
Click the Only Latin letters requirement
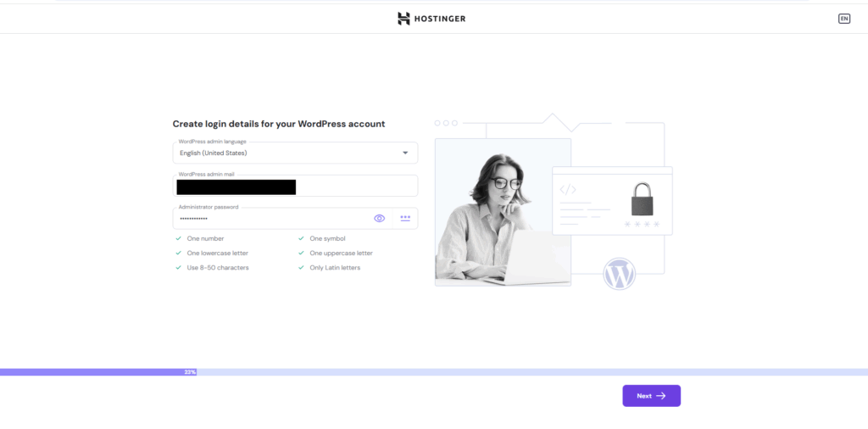click(335, 268)
